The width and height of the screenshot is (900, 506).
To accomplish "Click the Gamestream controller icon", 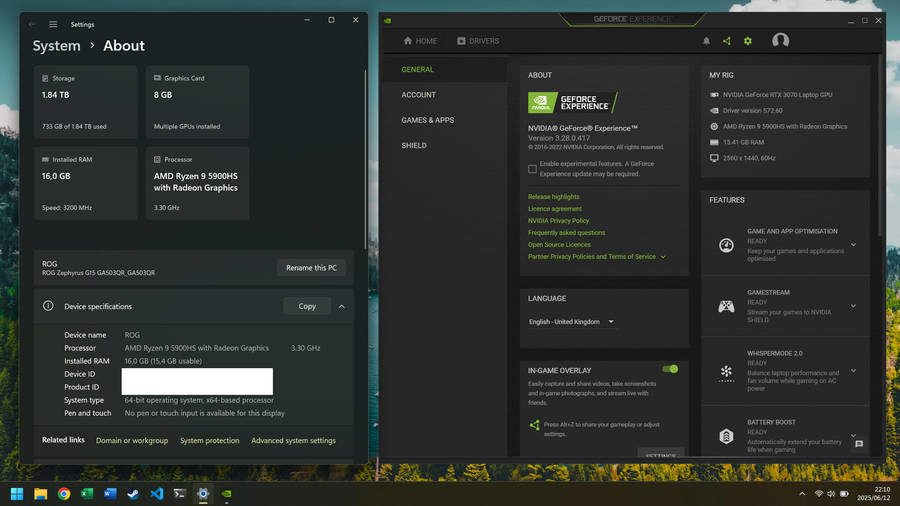I will [x=726, y=306].
